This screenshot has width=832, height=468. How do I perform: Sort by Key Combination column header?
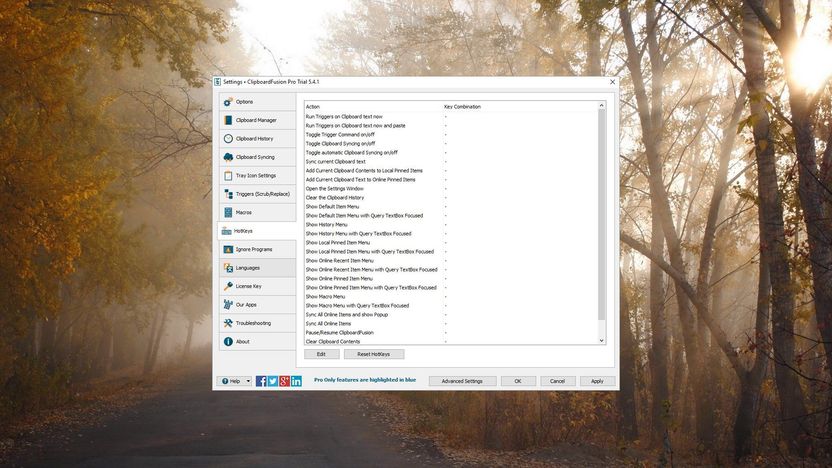[520, 107]
